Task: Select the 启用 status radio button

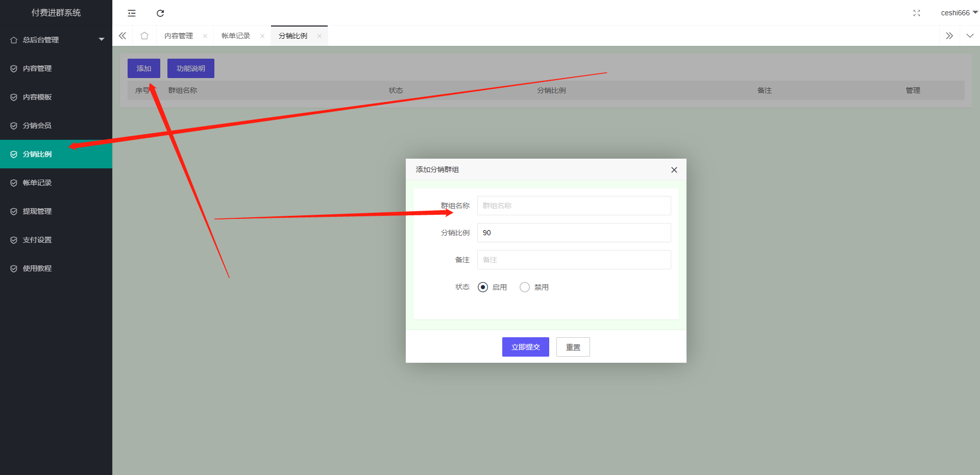Action: coord(483,287)
